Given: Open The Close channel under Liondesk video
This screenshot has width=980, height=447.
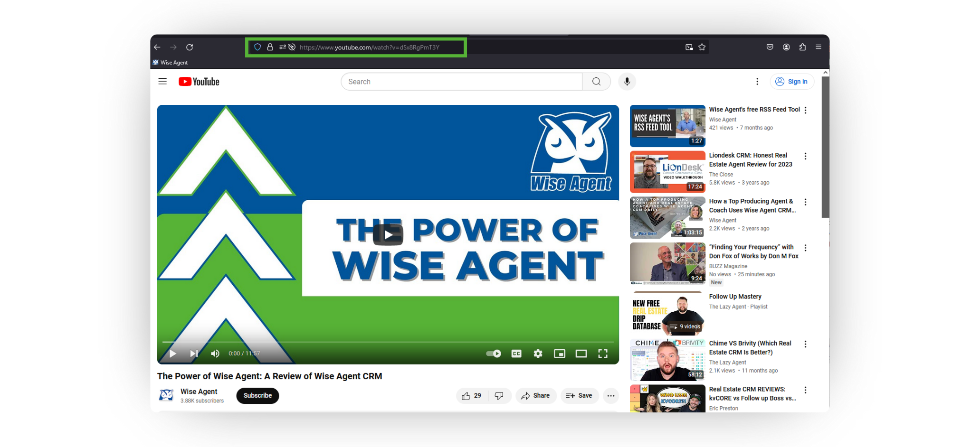Looking at the screenshot, I should point(721,175).
